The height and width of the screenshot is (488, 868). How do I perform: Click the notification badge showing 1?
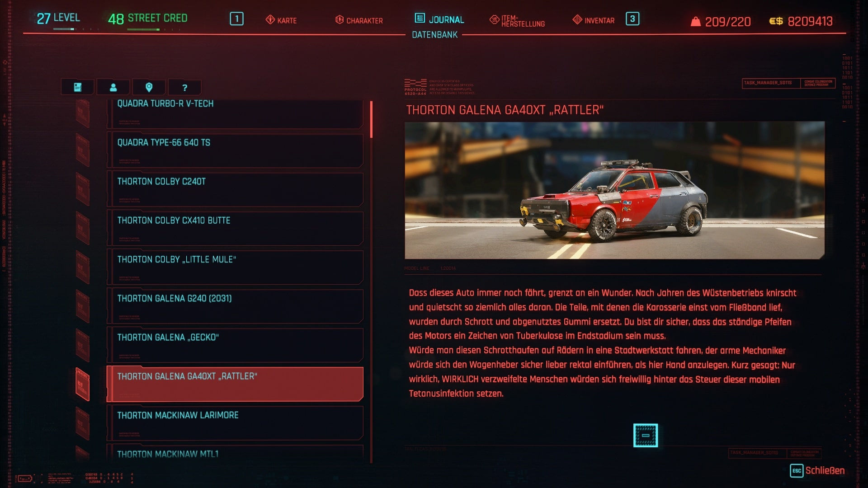[236, 20]
